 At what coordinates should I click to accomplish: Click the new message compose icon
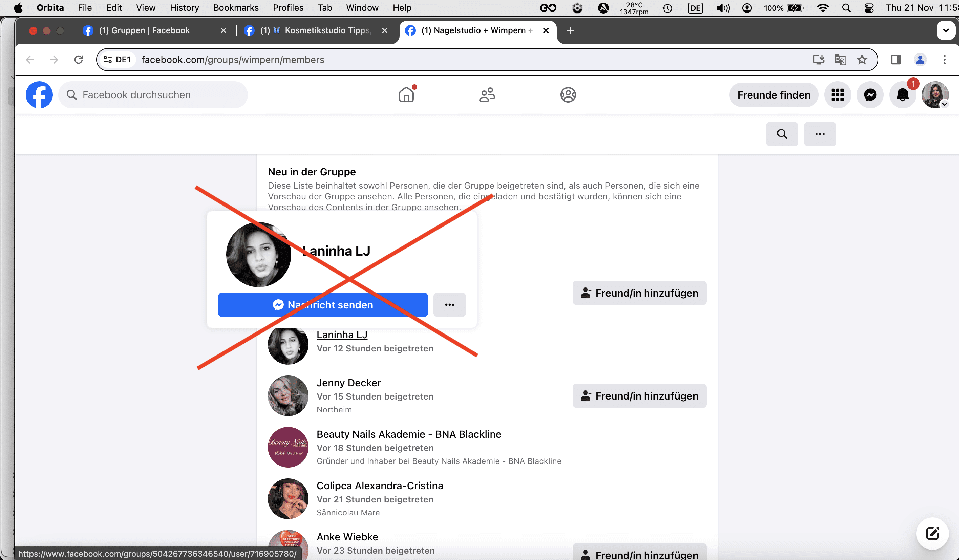(x=932, y=533)
